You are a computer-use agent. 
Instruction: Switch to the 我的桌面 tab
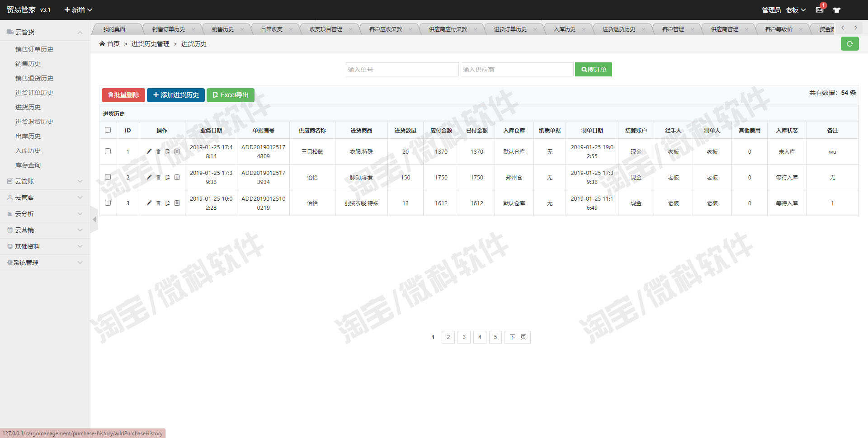[x=114, y=29]
